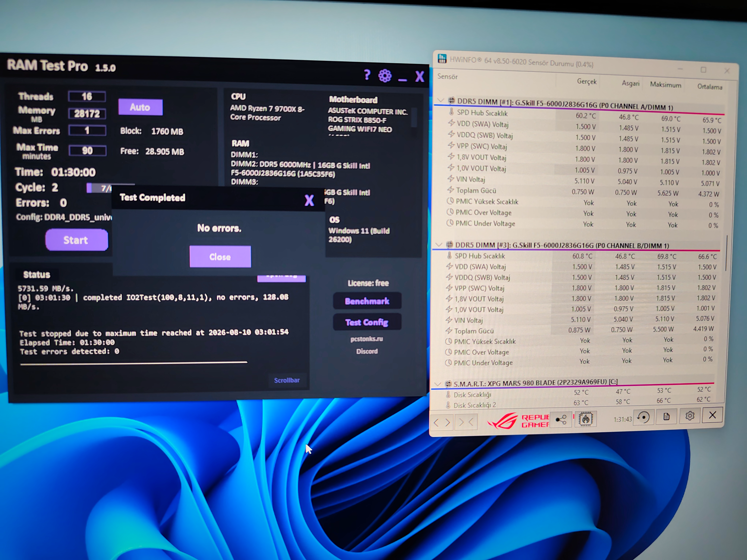Screen dimensions: 747x560
Task: Click lightning icon of DIMM #3 Toplam Gücü
Action: point(448,331)
